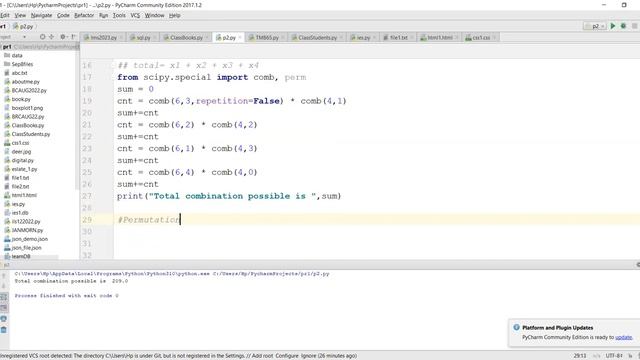Toggle scroll-to-end in Run console
The height and width of the screenshot is (360, 640).
(4, 307)
